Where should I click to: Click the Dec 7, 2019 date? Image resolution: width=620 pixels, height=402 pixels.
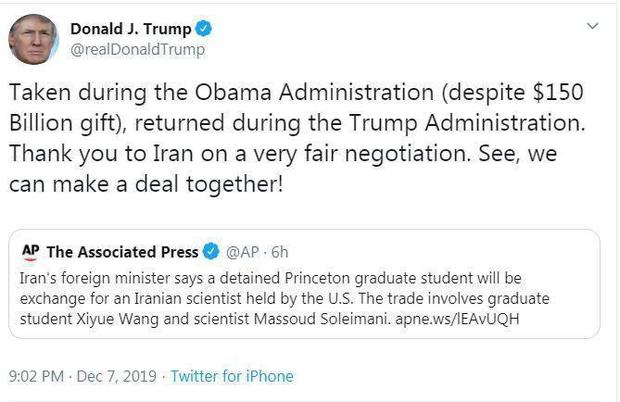click(116, 377)
